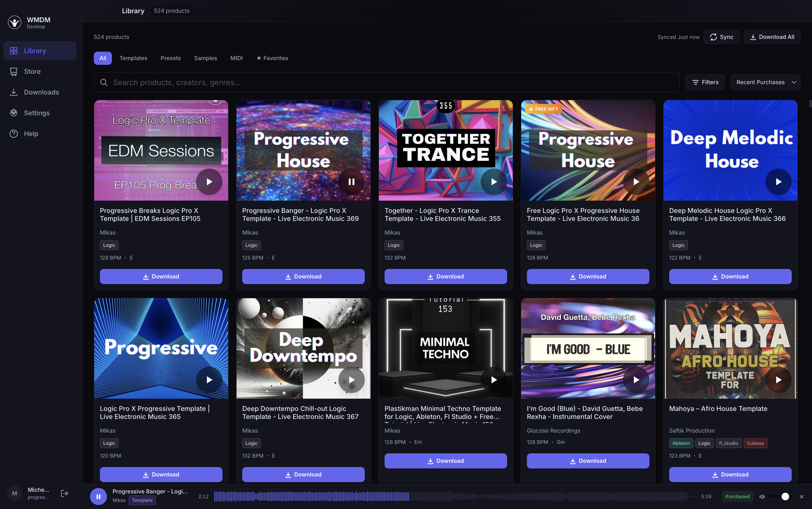Switch to the MIDI tab

[237, 58]
